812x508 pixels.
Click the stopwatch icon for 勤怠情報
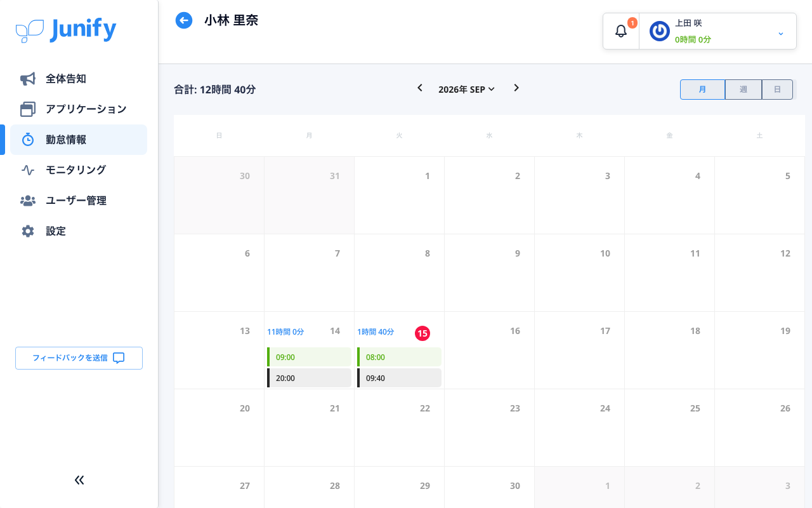[28, 140]
